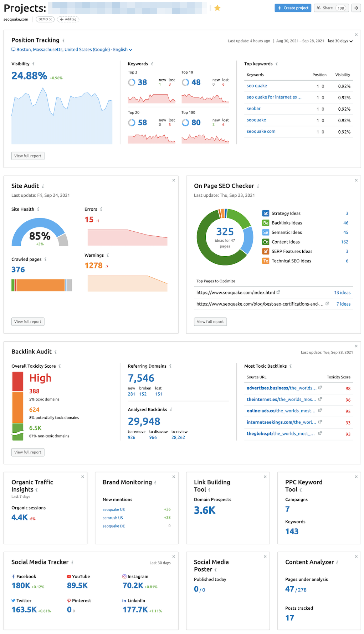Open the 'seobar' keyword link

click(x=253, y=109)
